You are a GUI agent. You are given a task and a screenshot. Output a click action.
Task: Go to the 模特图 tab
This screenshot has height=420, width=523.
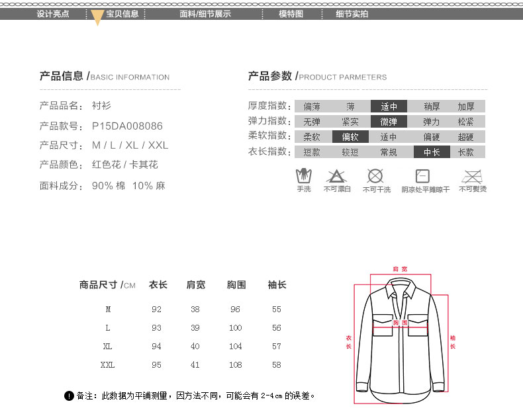pyautogui.click(x=291, y=14)
